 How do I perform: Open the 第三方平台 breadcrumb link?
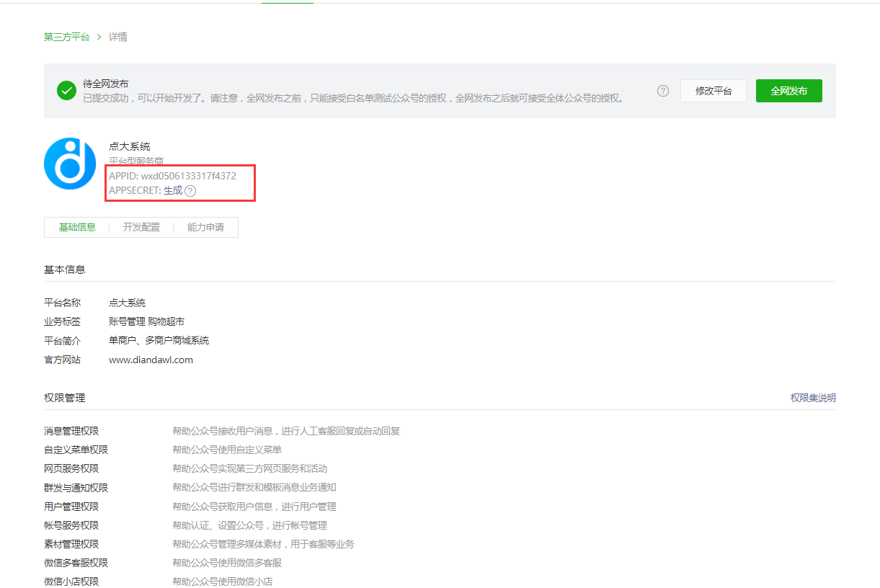(x=67, y=37)
